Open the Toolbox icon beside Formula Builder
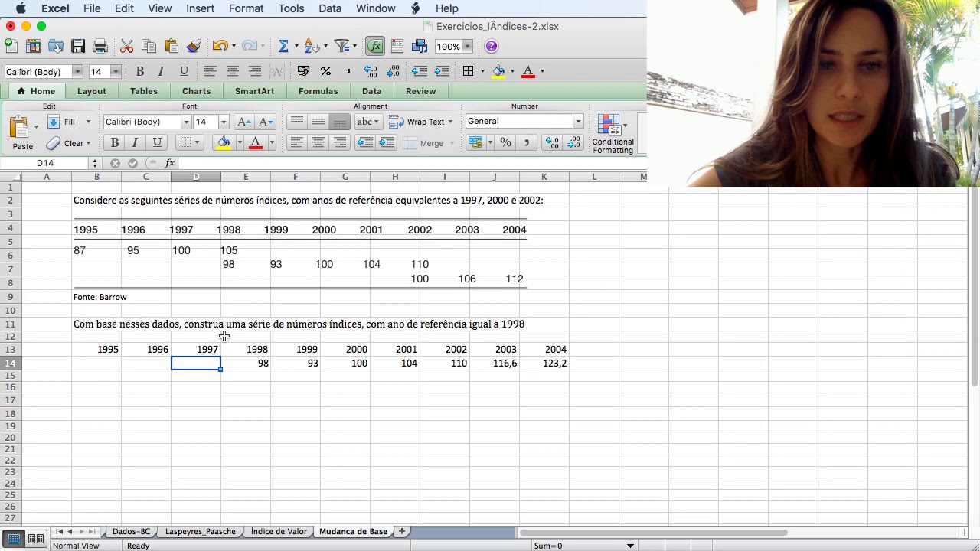Screen dimensions: 980x551 tap(397, 47)
